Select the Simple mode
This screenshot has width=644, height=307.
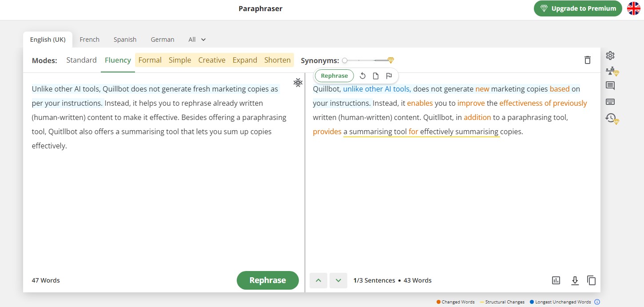tap(180, 60)
